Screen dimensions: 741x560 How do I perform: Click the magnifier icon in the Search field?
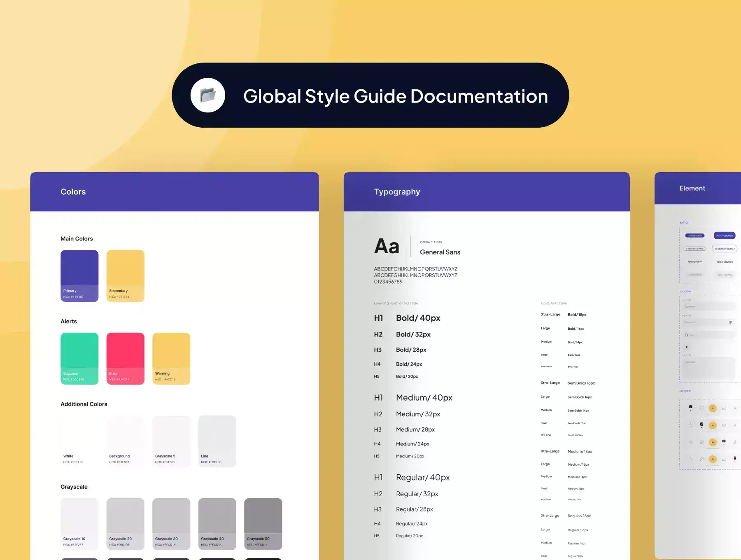pyautogui.click(x=686, y=335)
